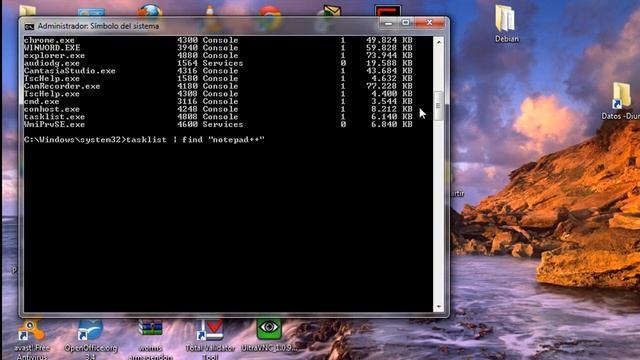Click the 'explorer.exe' process name
Screen dimensions: 640x360
(54, 56)
